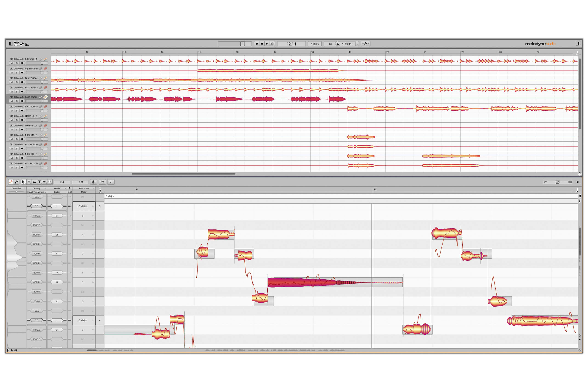
Task: Start playback with the play button
Action: [x=267, y=44]
